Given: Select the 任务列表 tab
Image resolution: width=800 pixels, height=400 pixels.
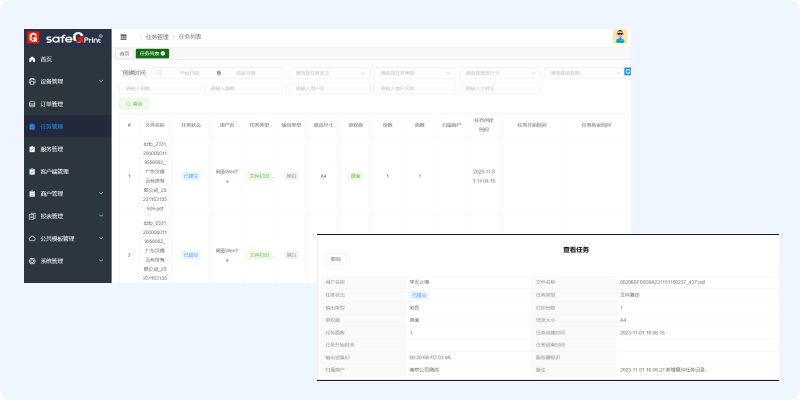Looking at the screenshot, I should tap(152, 53).
